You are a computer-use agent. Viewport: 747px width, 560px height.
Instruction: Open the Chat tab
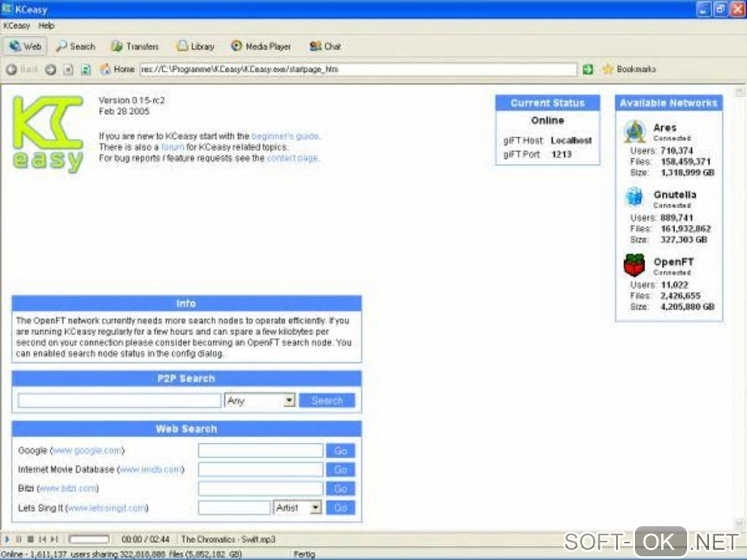325,47
